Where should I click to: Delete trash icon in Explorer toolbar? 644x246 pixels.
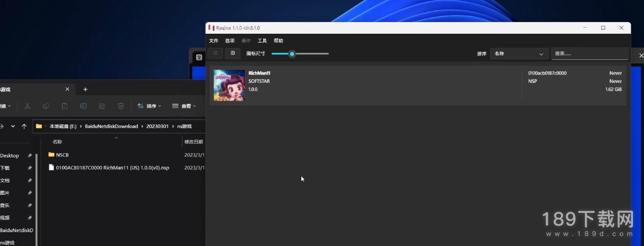pyautogui.click(x=121, y=106)
